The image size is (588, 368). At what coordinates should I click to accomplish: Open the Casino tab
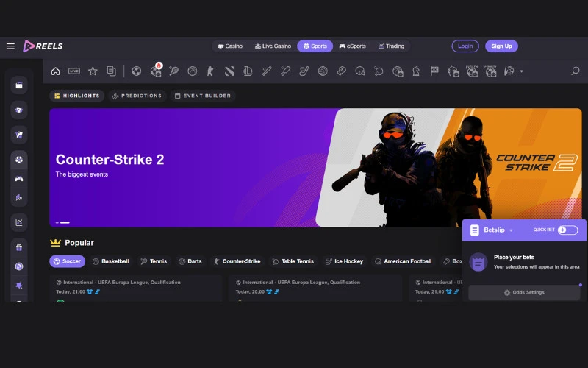point(230,46)
